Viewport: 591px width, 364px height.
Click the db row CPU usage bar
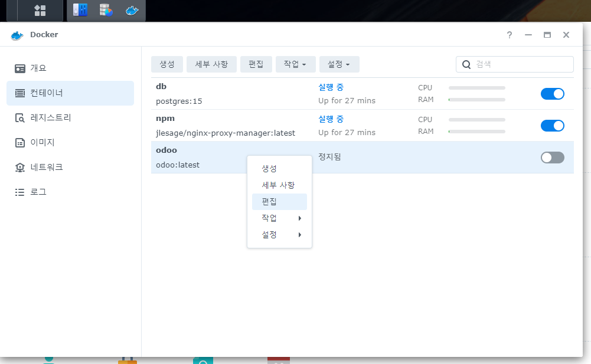(x=477, y=88)
